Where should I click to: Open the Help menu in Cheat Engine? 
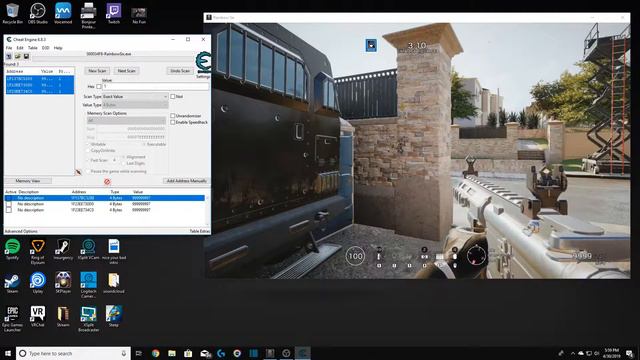[x=58, y=48]
